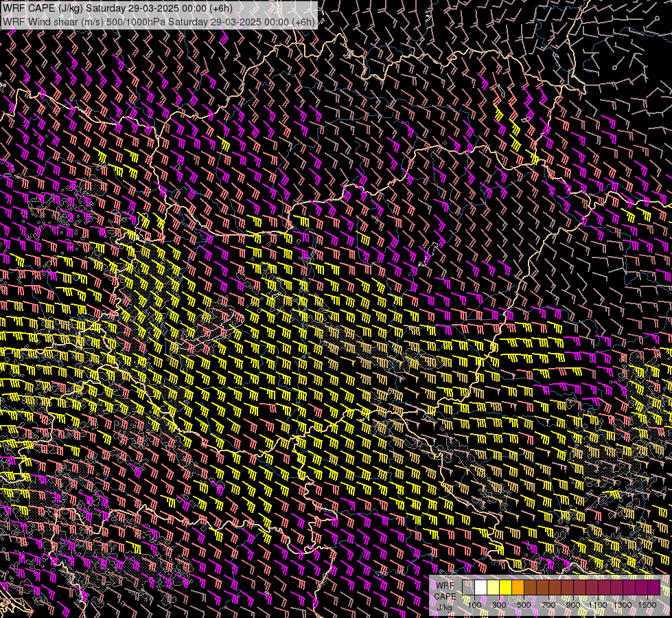Choose the purple legend swatch above 1500

pos(654,587)
